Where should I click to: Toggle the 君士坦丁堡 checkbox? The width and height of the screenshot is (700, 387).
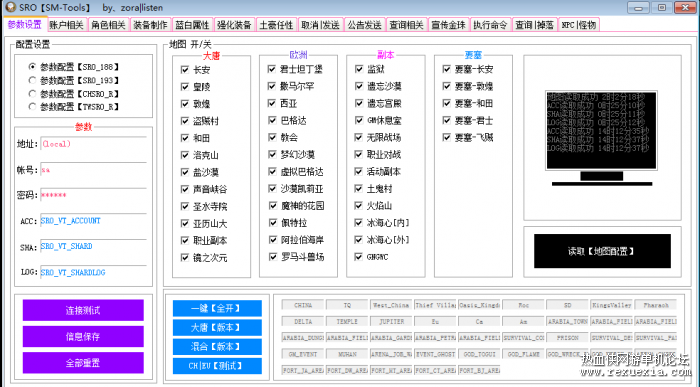(272, 69)
